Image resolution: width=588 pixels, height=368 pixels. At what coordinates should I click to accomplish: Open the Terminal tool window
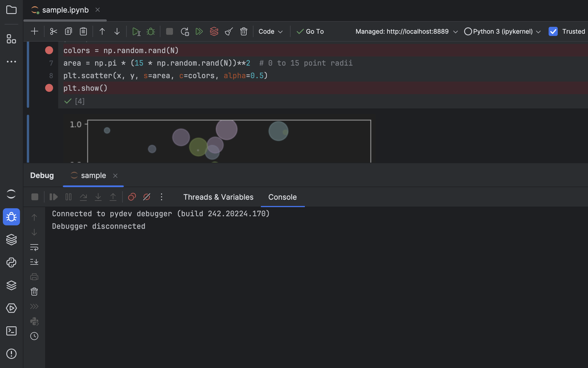click(11, 331)
